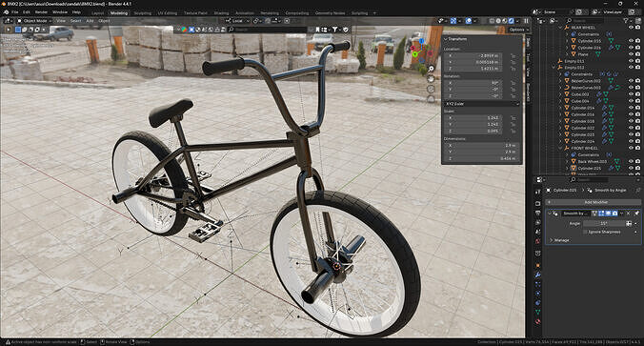644x346 pixels.
Task: Toggle modifier edit mode display
Action: [601, 214]
